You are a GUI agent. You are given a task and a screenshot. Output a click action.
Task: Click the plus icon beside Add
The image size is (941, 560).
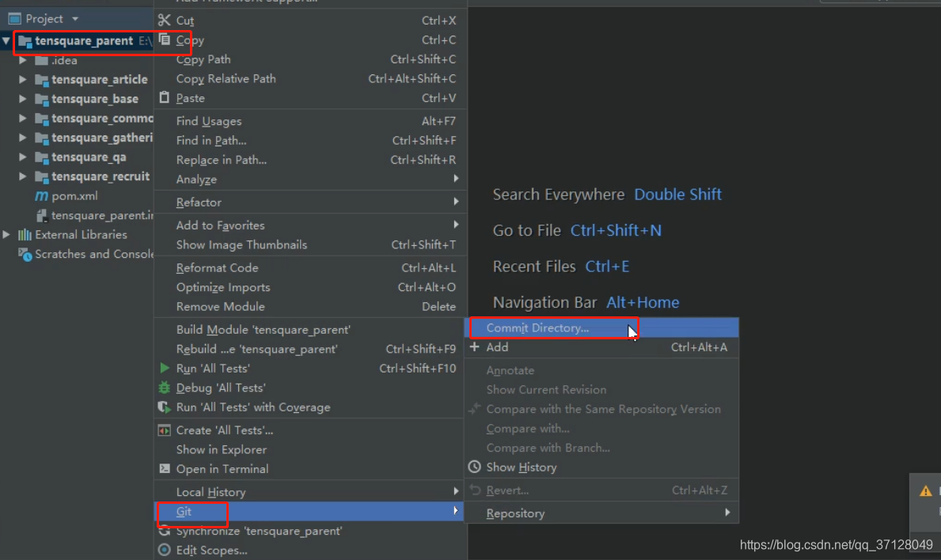pos(475,346)
